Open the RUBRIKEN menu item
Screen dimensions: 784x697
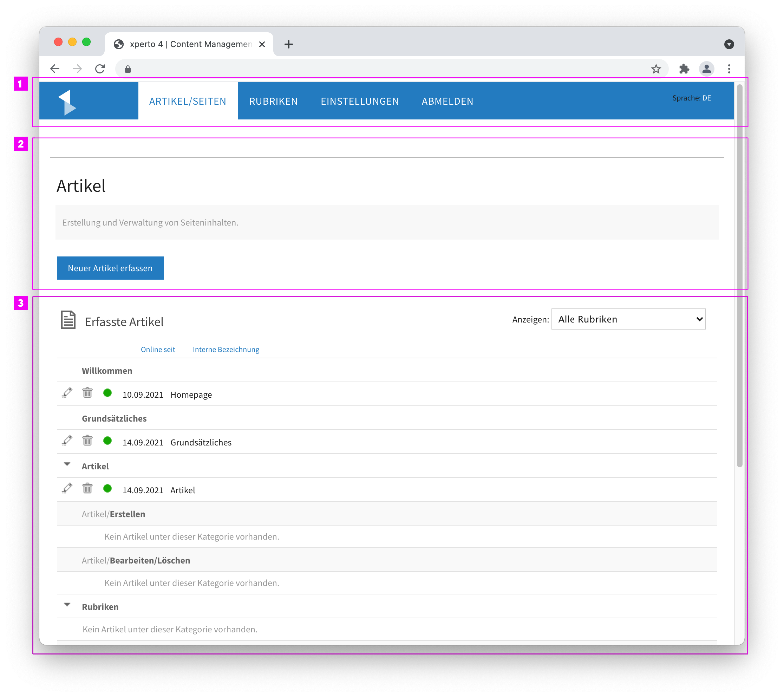274,101
